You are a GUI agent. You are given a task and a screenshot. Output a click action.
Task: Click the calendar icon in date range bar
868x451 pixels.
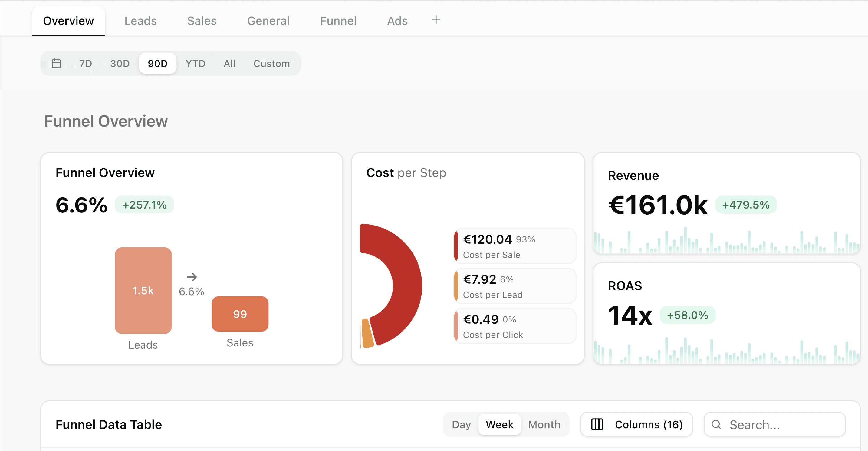[x=56, y=63]
